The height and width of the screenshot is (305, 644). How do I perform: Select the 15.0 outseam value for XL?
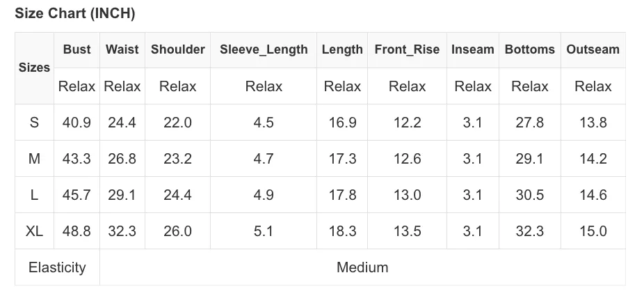pos(593,231)
